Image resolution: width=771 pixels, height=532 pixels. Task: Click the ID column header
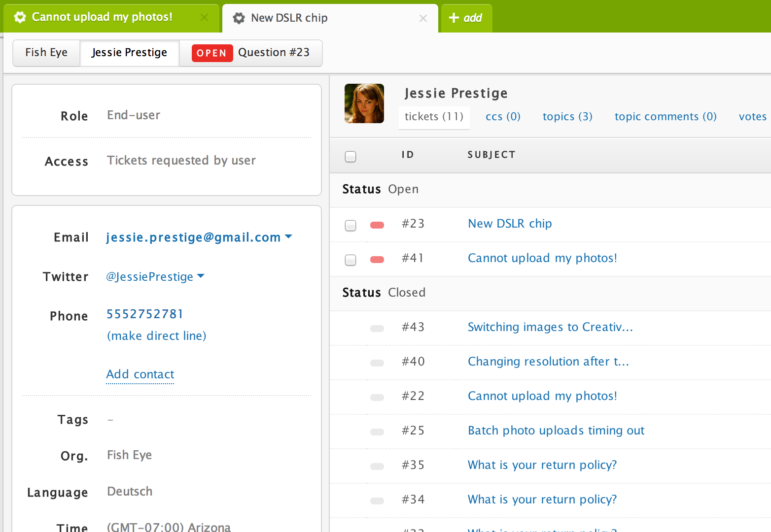[x=408, y=155]
